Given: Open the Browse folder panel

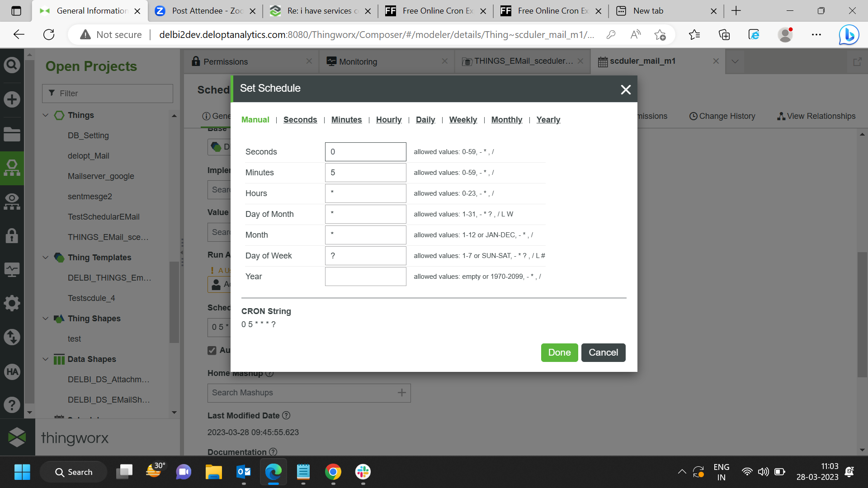Looking at the screenshot, I should 12,134.
